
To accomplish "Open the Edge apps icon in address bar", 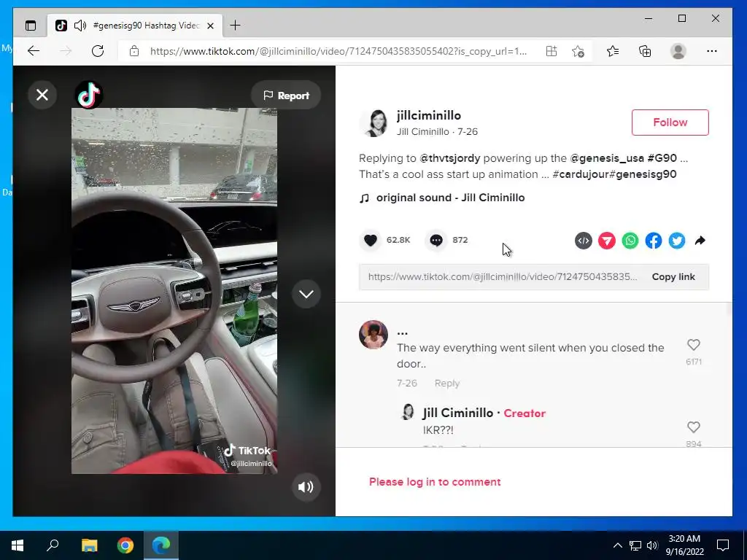I will [x=551, y=51].
